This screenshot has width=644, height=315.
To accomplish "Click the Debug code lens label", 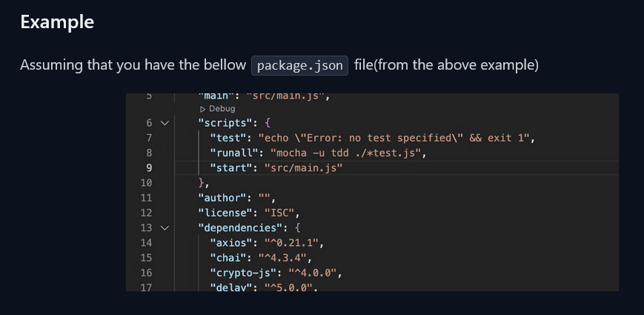I will [222, 109].
